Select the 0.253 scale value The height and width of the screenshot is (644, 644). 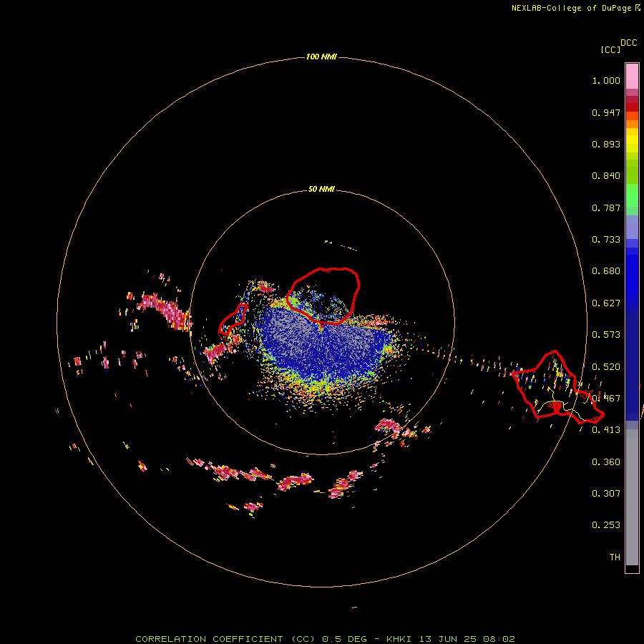(x=606, y=525)
